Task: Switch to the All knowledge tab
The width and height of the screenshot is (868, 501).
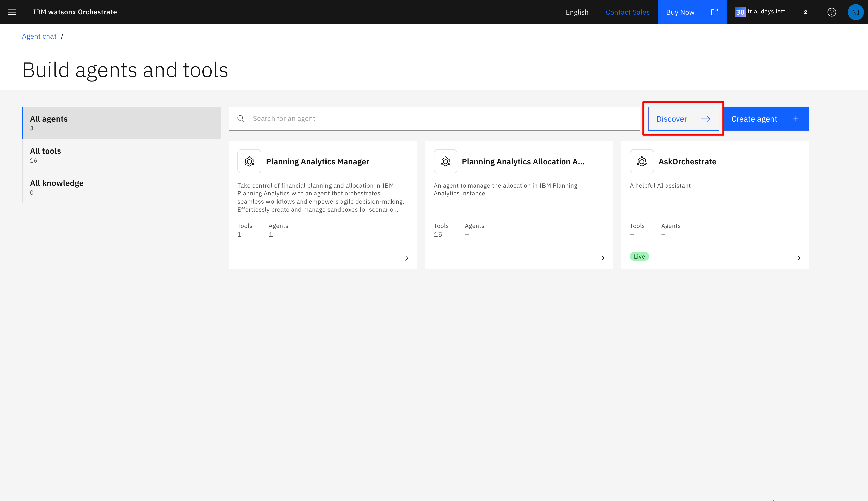Action: (x=121, y=187)
